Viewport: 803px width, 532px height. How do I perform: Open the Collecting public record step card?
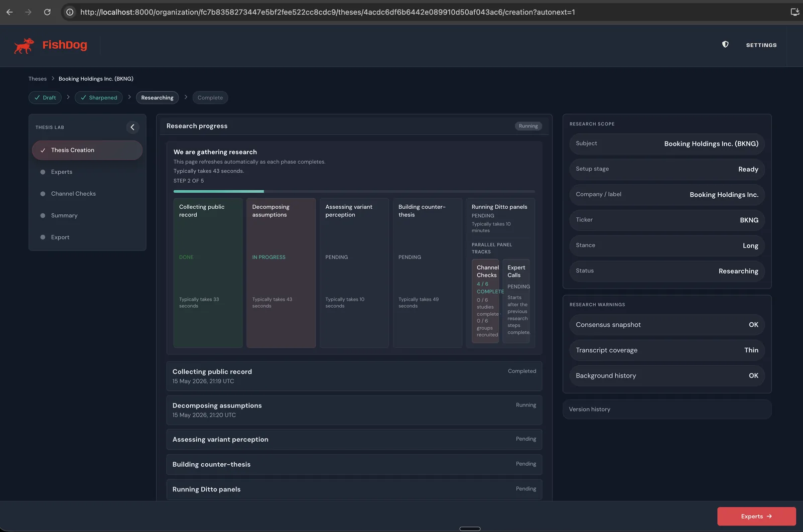click(x=208, y=273)
